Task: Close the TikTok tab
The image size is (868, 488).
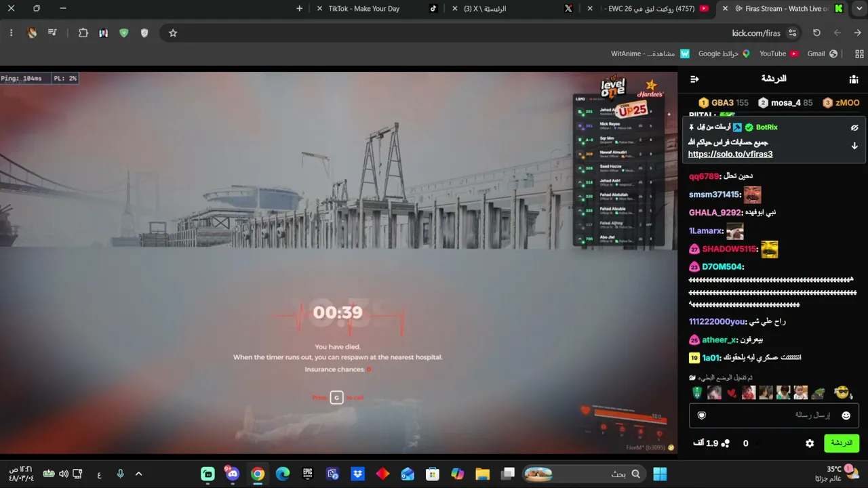Action: (320, 9)
